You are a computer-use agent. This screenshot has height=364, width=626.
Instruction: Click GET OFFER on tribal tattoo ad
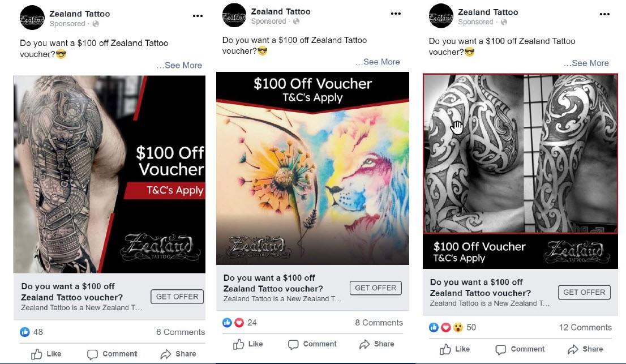coord(584,292)
